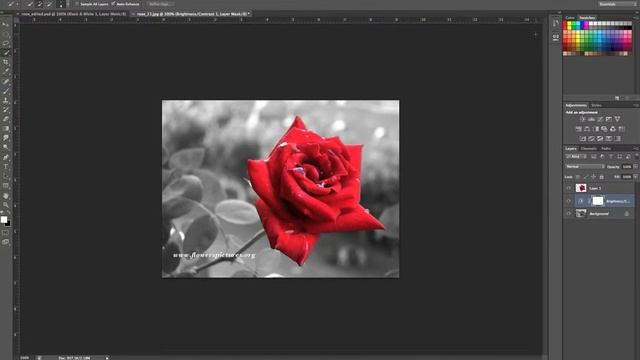Select the Background layer thumbnail
This screenshot has width=640, height=360.
(x=581, y=213)
